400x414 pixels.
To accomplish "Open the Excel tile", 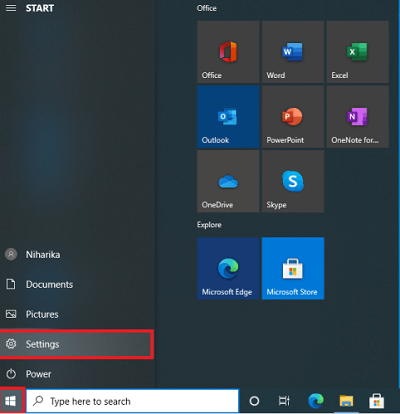I will [357, 52].
